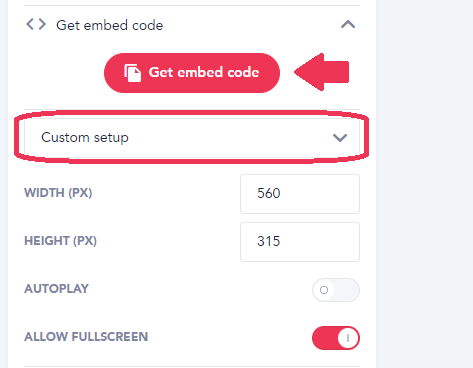Screen dimensions: 473x368
Task: Click the Get embed code button text
Action: (204, 72)
